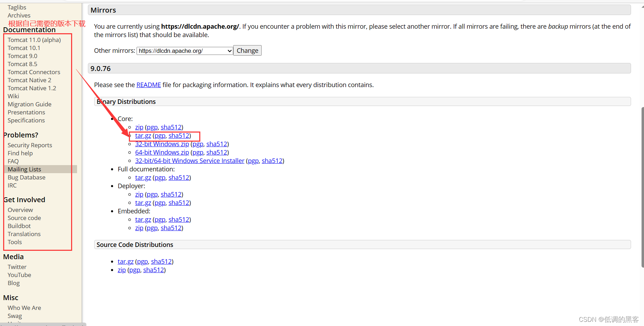Download the 32-bit/64-bit Windows Service Installer

[x=189, y=161]
